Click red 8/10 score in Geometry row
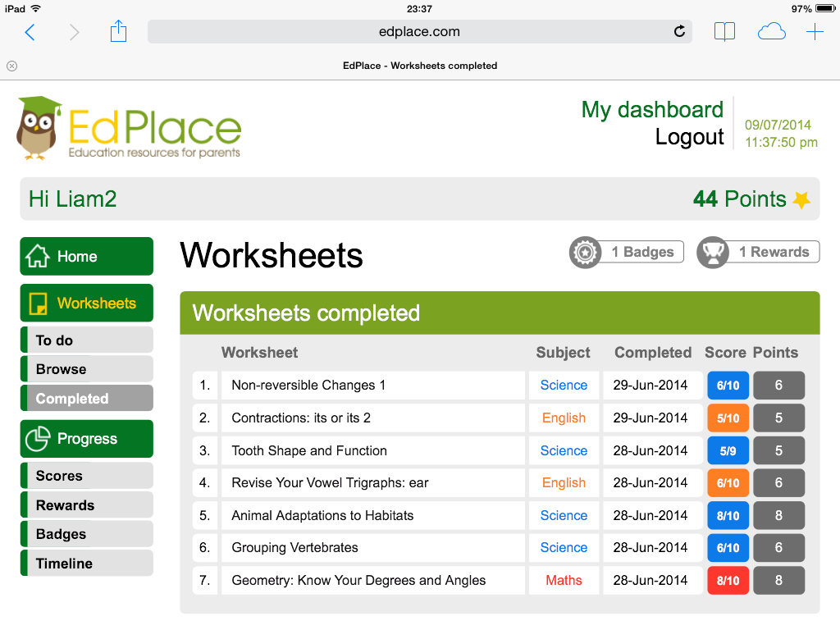Screen dimensions: 840x630 pyautogui.click(x=728, y=580)
